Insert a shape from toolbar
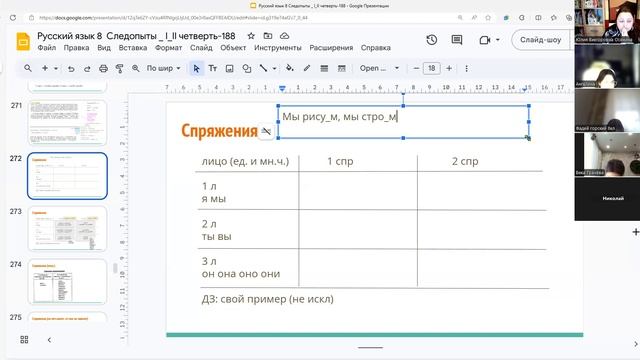This screenshot has width=640, height=360. pos(247,69)
